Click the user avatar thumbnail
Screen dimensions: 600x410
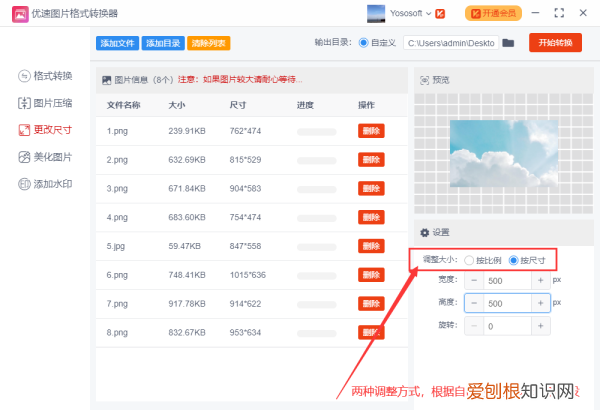(376, 13)
